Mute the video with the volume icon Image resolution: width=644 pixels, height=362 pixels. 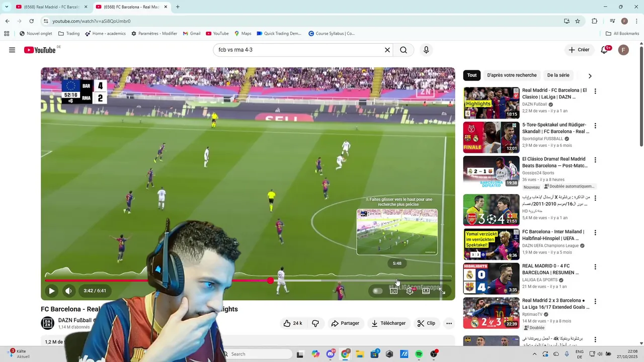[68, 291]
